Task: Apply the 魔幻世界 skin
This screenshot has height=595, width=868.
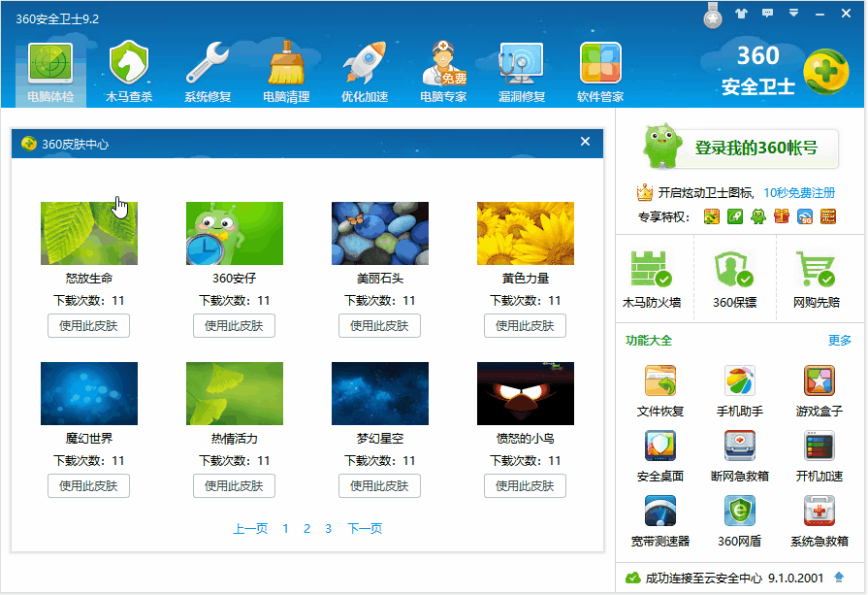Action: click(88, 486)
